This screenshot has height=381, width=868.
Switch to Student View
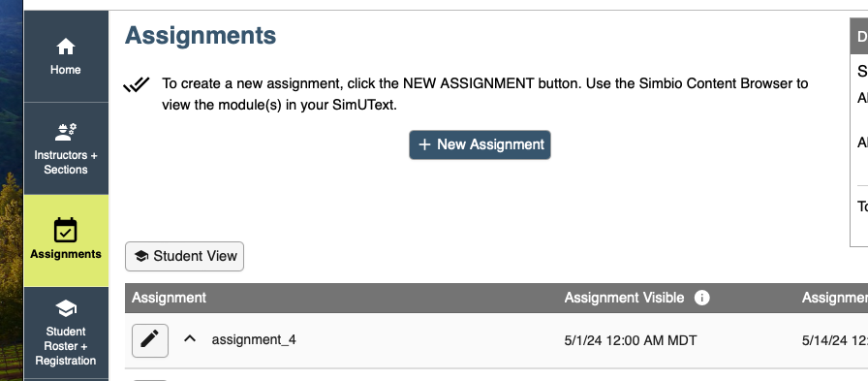pos(184,256)
